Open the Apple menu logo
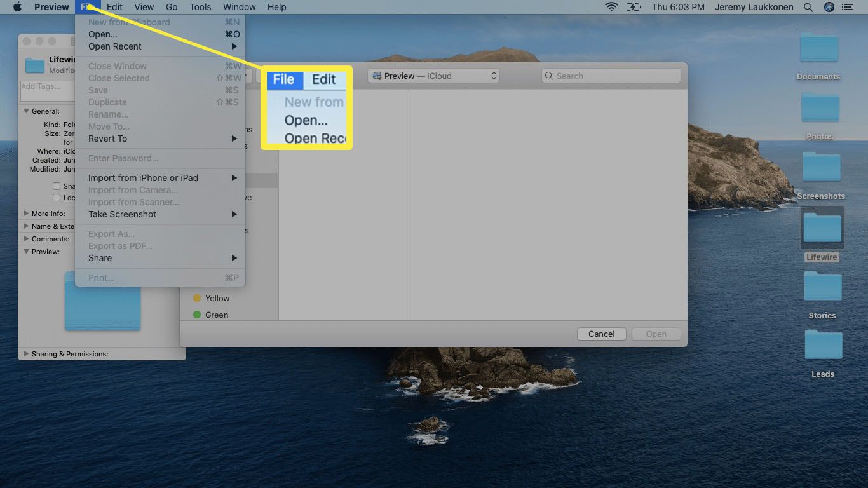 coord(17,7)
